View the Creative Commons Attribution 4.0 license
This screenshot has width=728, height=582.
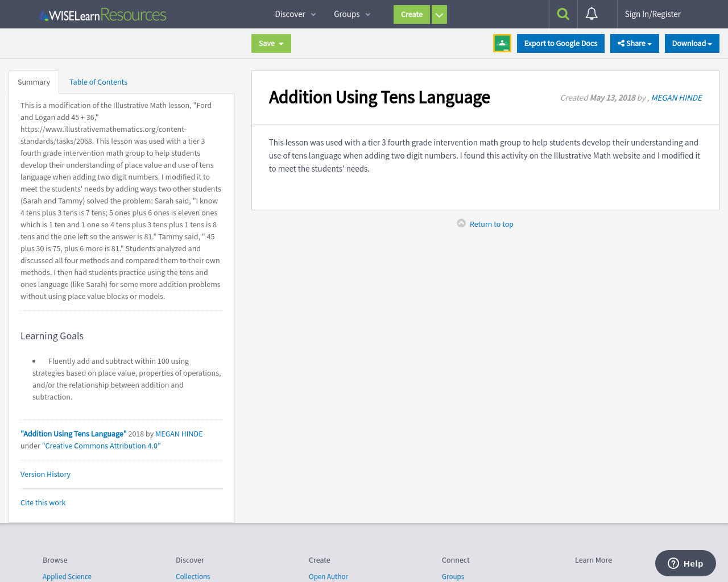pos(102,446)
